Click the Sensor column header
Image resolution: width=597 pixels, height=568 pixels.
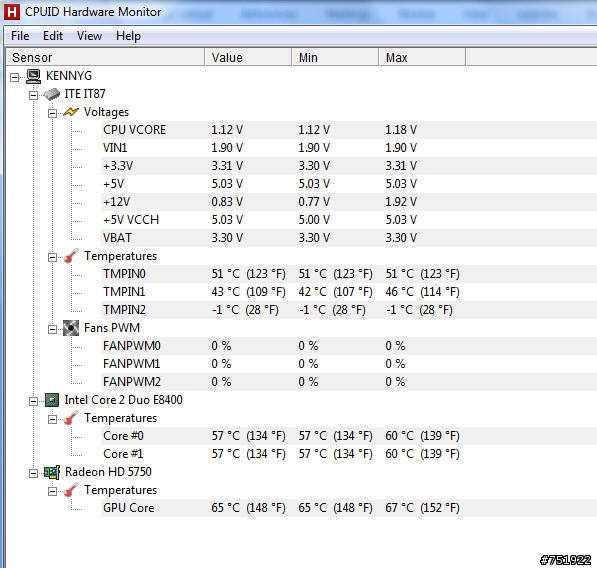[105, 57]
